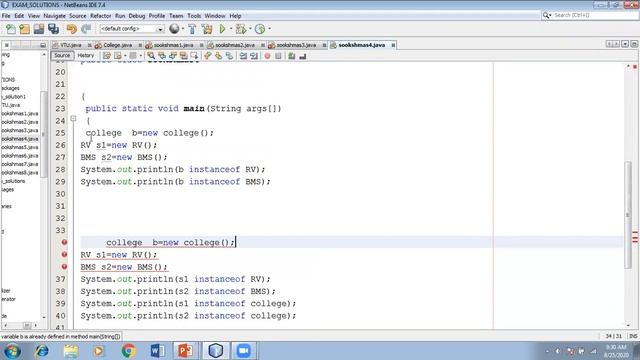
Task: Click the Uncomment lines icon
Action: [302, 56]
